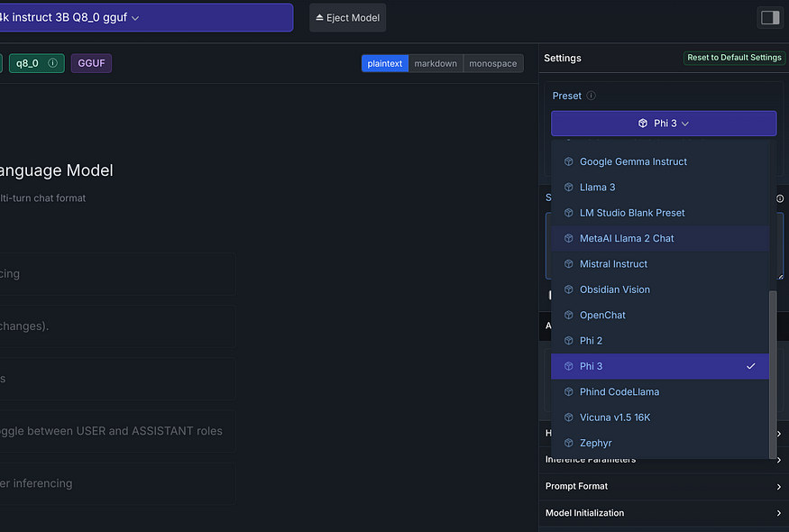
Task: Choose the Phind CodeLlama preset
Action: [x=660, y=392]
